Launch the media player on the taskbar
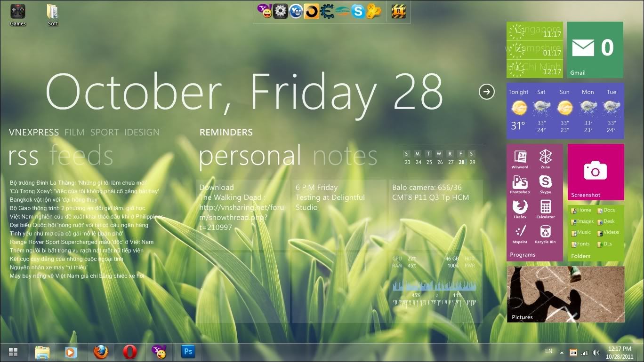This screenshot has width=644, height=362. [x=71, y=352]
